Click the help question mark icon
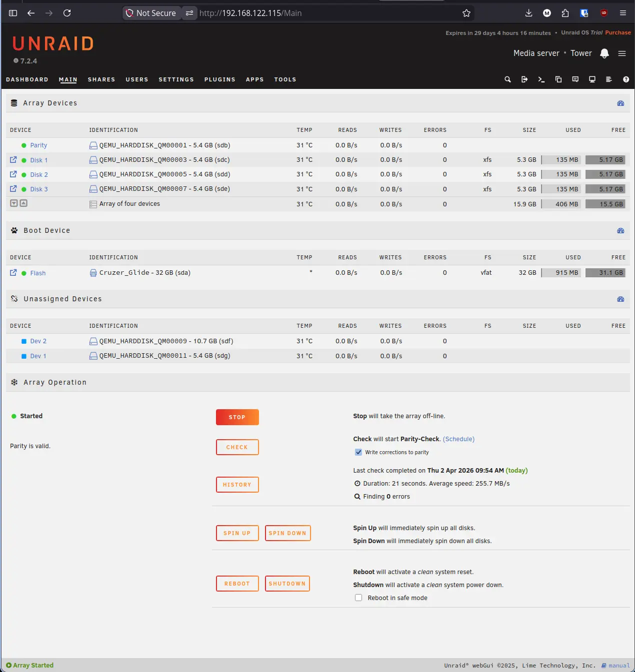This screenshot has height=672, width=635. tap(626, 79)
